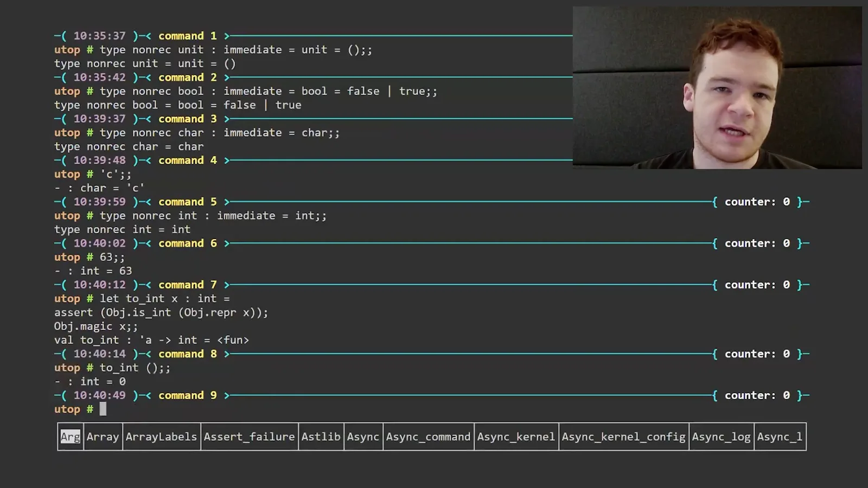The height and width of the screenshot is (488, 868).
Task: Pick Astlib in the completion bar
Action: pos(321,436)
